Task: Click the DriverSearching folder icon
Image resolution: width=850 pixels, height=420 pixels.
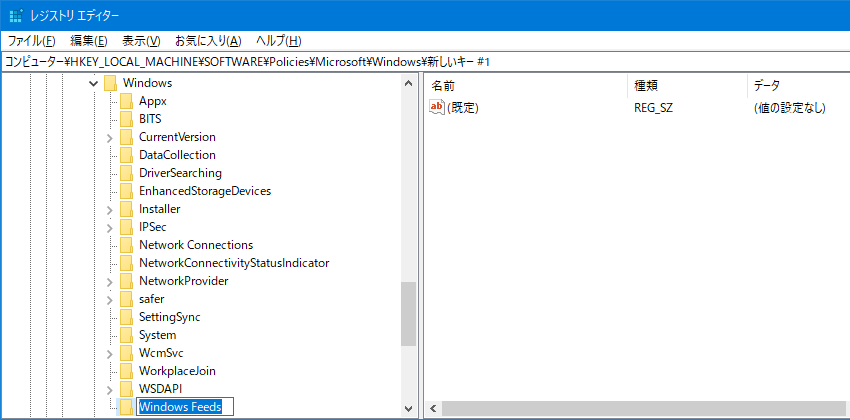Action: 126,173
